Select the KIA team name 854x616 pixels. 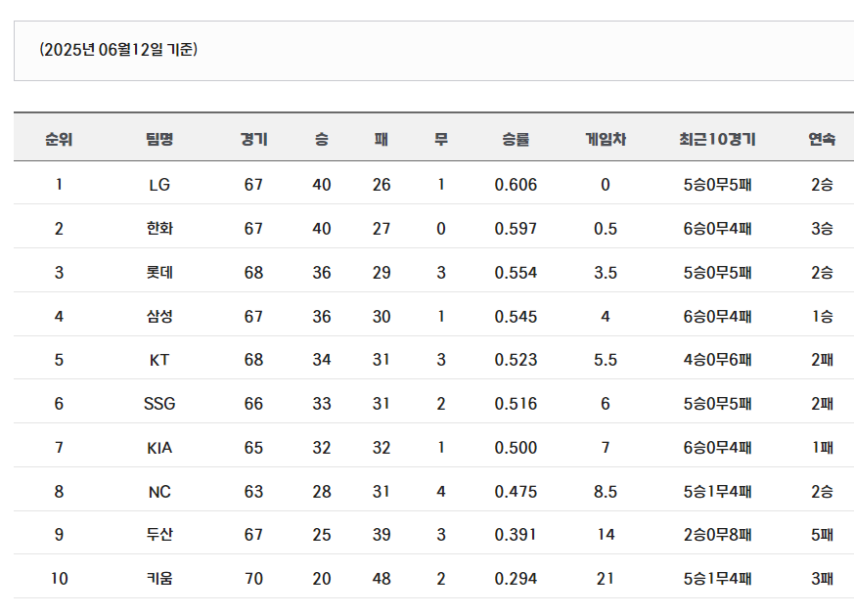point(159,448)
